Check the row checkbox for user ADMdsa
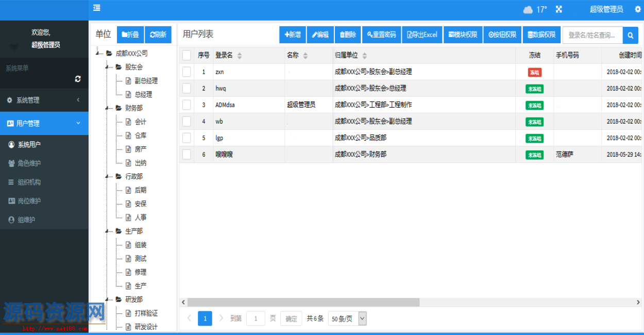 pyautogui.click(x=187, y=105)
